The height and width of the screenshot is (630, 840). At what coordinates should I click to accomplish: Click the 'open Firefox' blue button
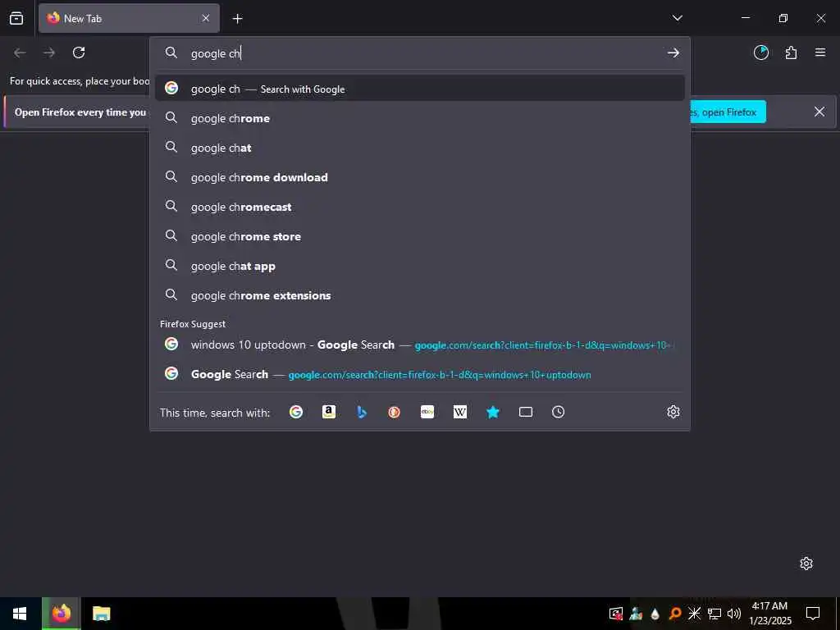(728, 112)
